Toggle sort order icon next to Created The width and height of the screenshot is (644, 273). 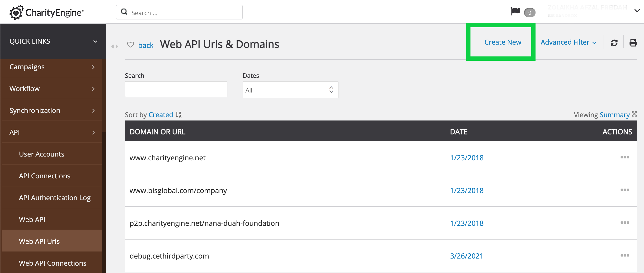(179, 115)
